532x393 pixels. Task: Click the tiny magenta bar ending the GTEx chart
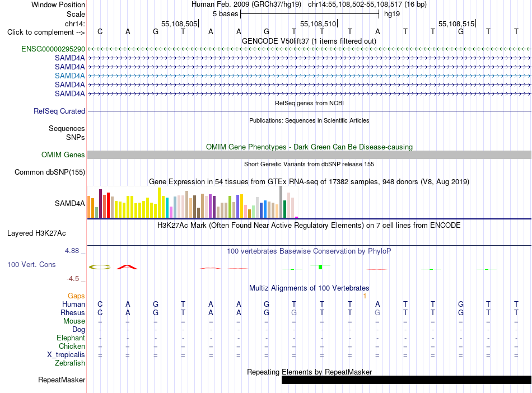(297, 217)
